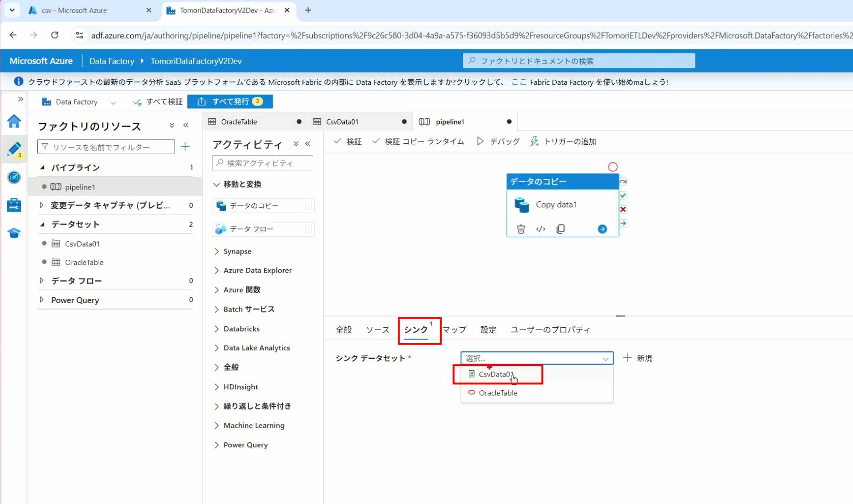Open the Learning center graduation cap icon
853x504 pixels.
(x=14, y=233)
